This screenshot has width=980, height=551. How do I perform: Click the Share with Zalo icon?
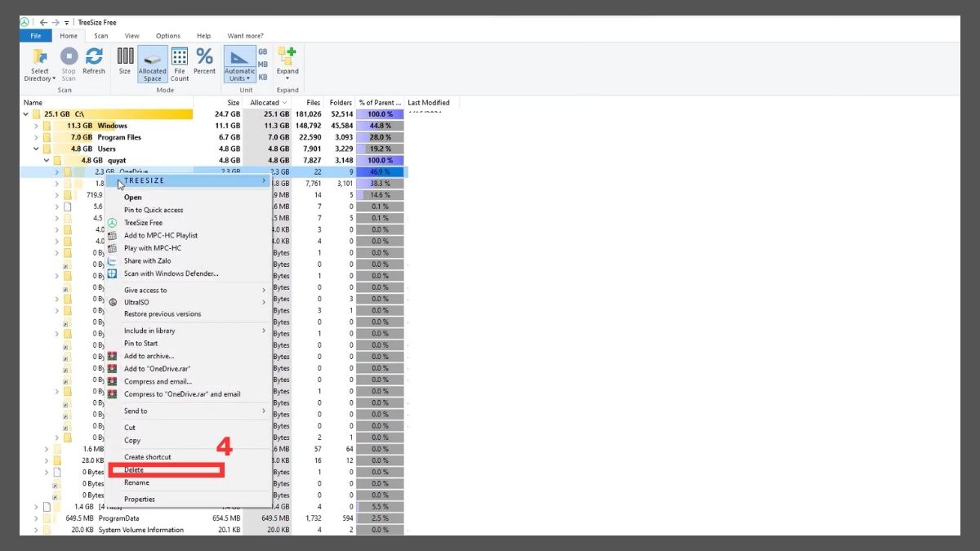tap(113, 260)
